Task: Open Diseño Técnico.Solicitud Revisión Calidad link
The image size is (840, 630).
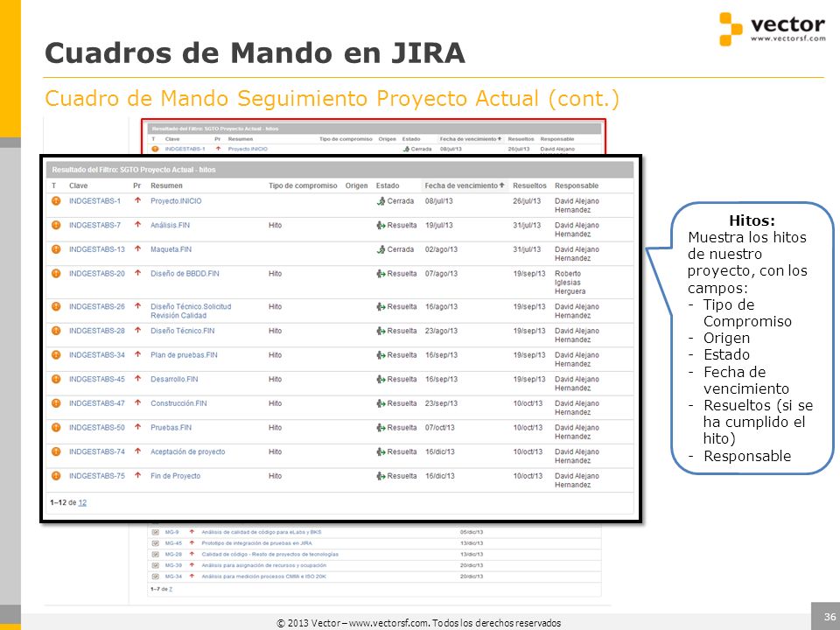Action: pyautogui.click(x=191, y=311)
